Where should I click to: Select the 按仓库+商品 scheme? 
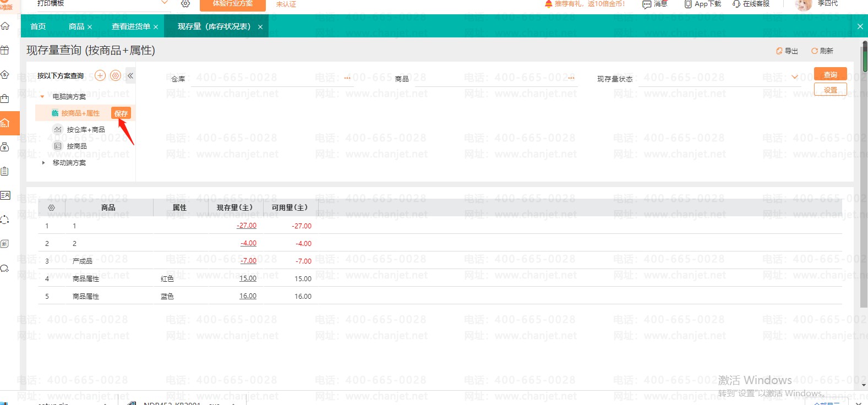point(86,129)
